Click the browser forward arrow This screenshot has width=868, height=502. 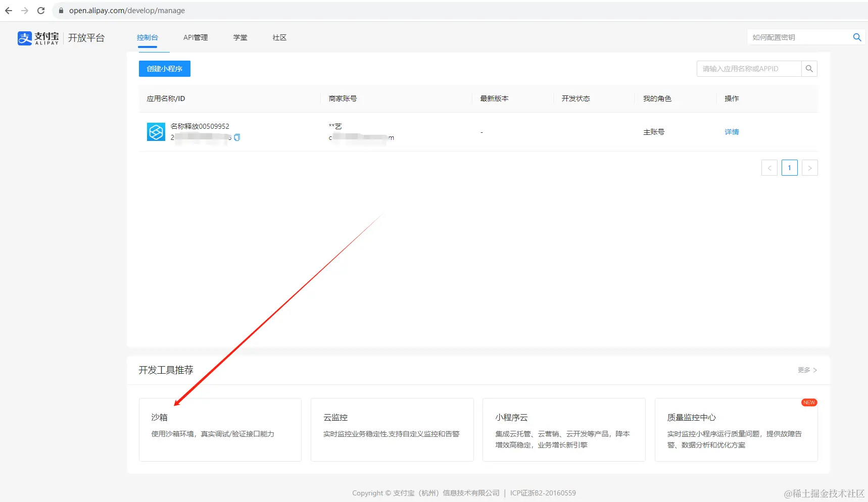tap(25, 11)
